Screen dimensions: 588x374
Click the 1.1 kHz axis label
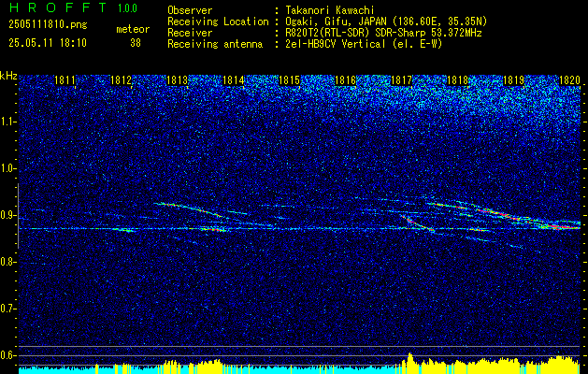8,122
